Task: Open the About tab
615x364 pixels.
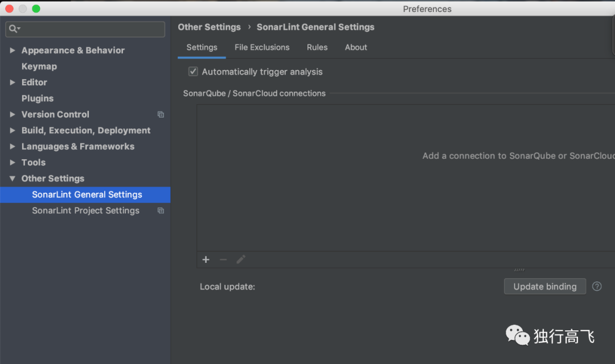Action: tap(356, 47)
